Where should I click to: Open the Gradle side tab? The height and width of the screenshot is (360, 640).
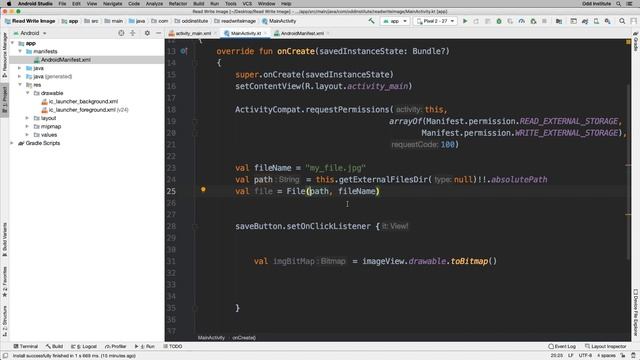(x=636, y=42)
